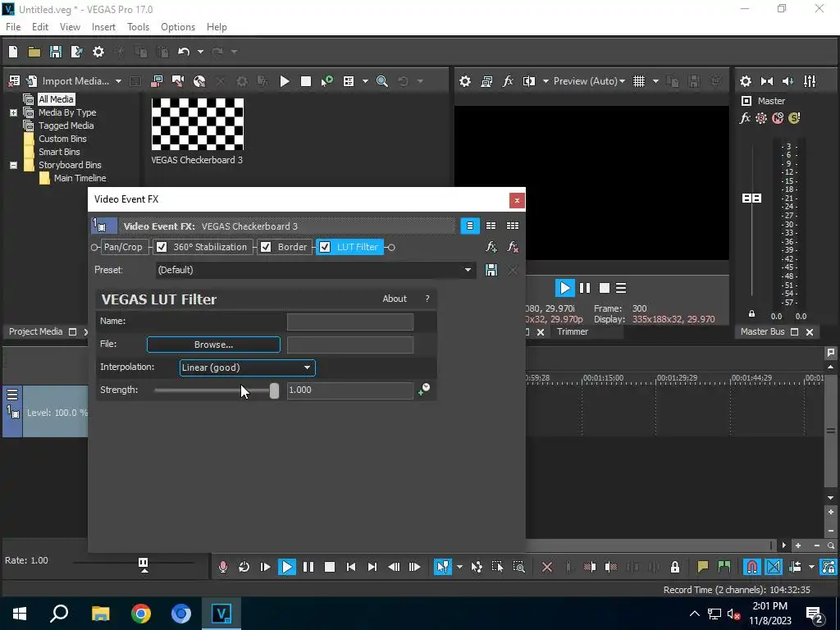Collapse the Storyboard Bins tree node
The height and width of the screenshot is (630, 840).
coord(13,165)
